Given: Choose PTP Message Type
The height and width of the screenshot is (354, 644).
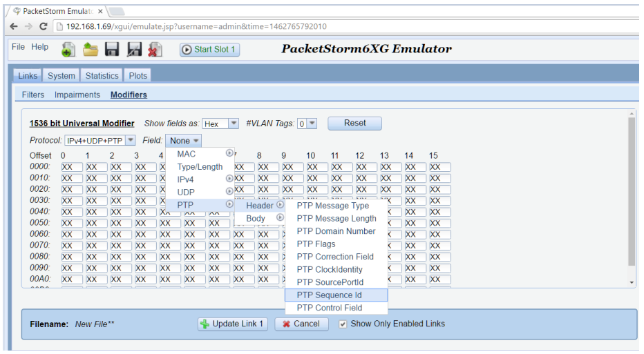Looking at the screenshot, I should point(336,206).
